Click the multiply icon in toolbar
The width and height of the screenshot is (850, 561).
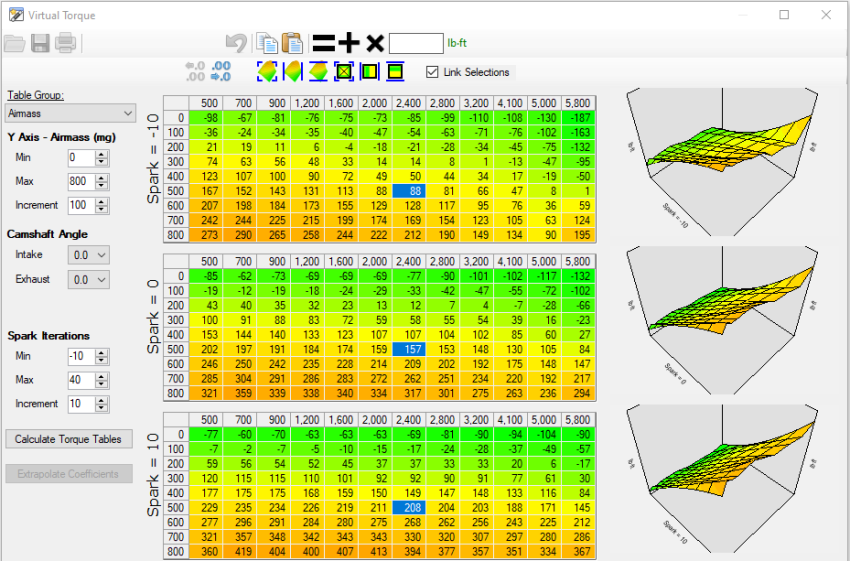[x=374, y=43]
